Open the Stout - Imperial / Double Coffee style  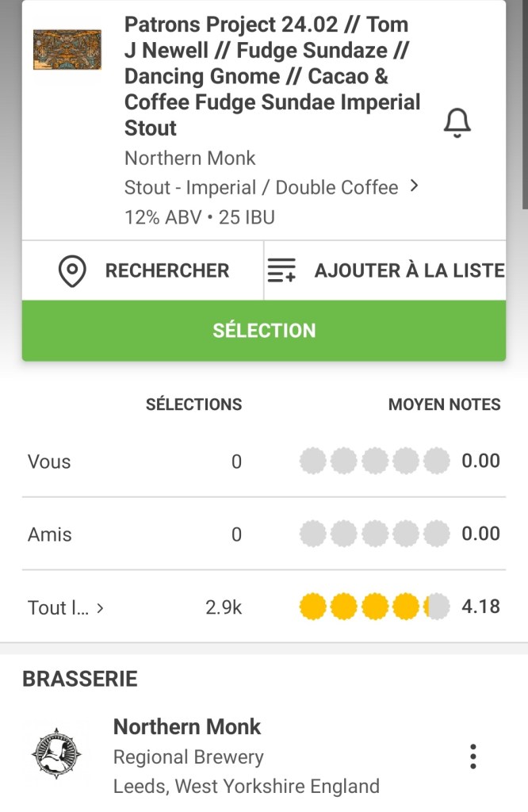tap(261, 188)
